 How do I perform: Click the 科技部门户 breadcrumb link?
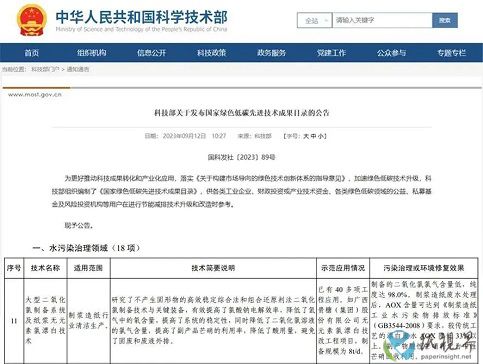45,69
